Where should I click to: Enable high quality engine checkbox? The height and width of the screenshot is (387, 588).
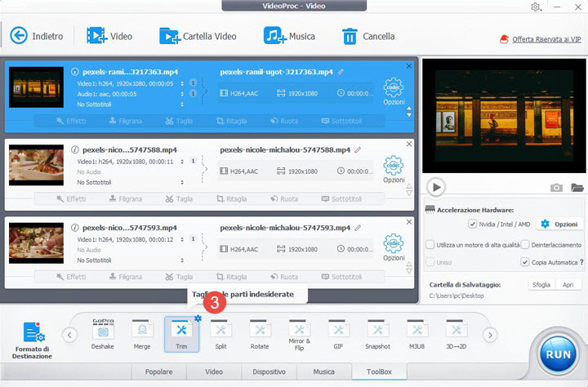(x=430, y=244)
